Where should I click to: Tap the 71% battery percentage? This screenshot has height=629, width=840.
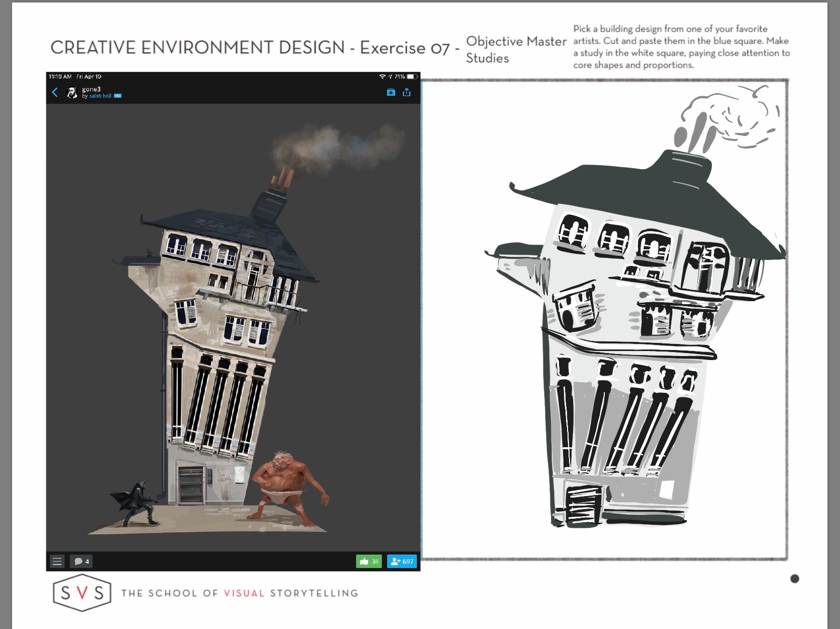click(x=400, y=77)
